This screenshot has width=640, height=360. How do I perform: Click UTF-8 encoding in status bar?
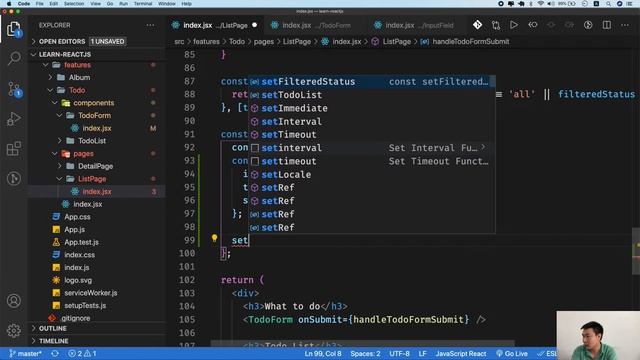[x=399, y=353]
